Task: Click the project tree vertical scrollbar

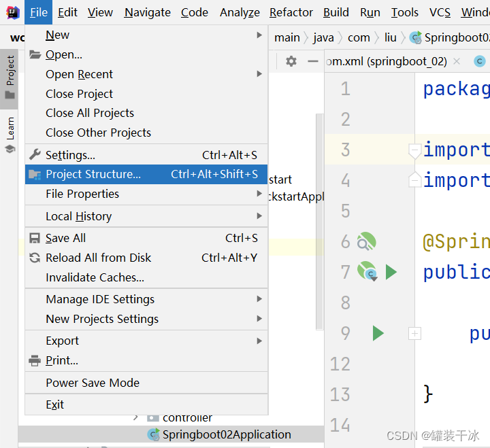Action: [319, 222]
